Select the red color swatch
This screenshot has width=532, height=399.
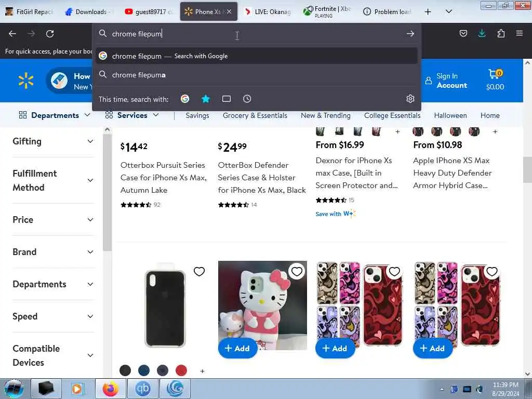tap(181, 370)
